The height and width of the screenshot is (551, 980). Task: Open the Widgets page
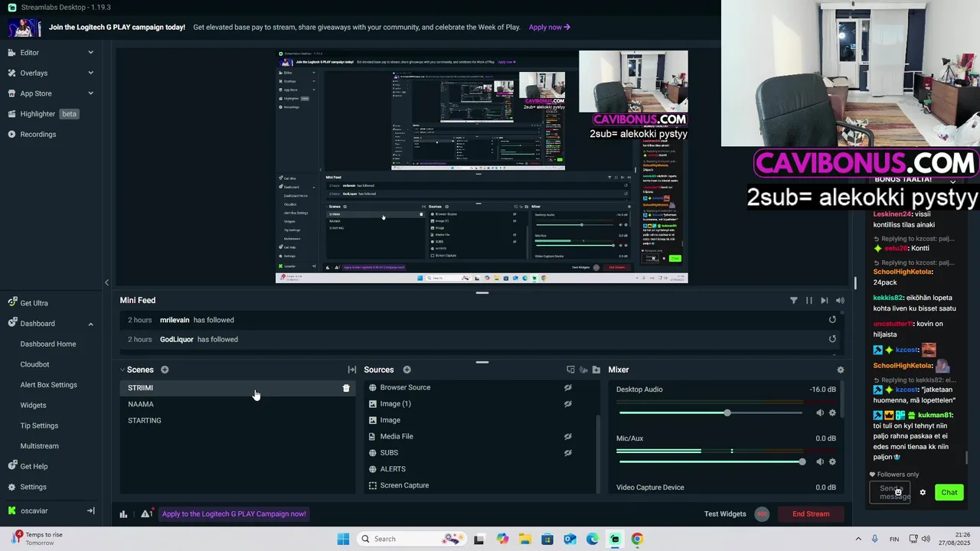click(33, 406)
